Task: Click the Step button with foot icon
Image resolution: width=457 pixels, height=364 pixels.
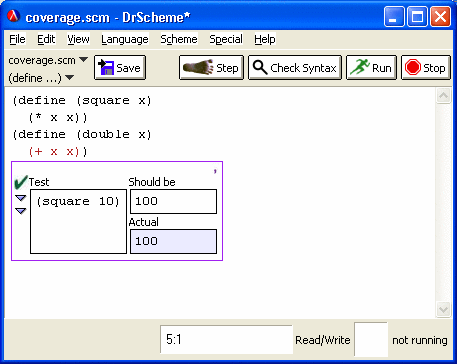Action: pos(211,68)
